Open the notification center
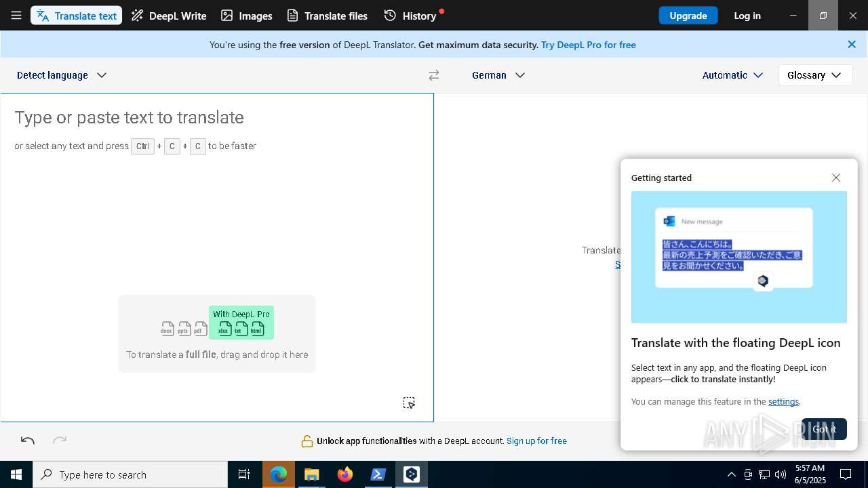The image size is (868, 488). (846, 474)
